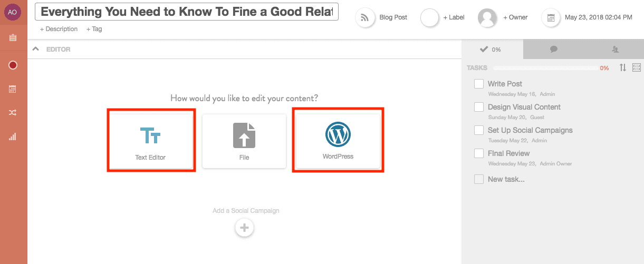This screenshot has height=264, width=644.
Task: Open the clipboard icon in sidebar
Action: click(x=13, y=37)
